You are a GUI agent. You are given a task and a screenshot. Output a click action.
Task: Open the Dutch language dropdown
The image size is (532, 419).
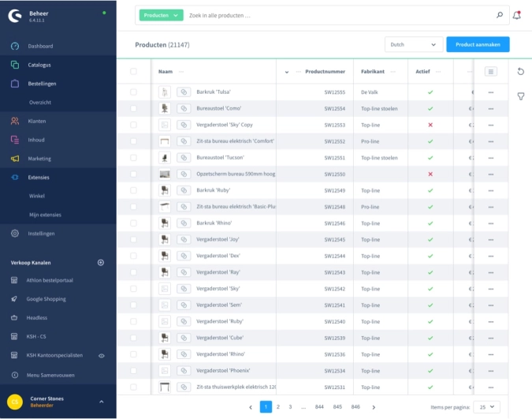(413, 45)
